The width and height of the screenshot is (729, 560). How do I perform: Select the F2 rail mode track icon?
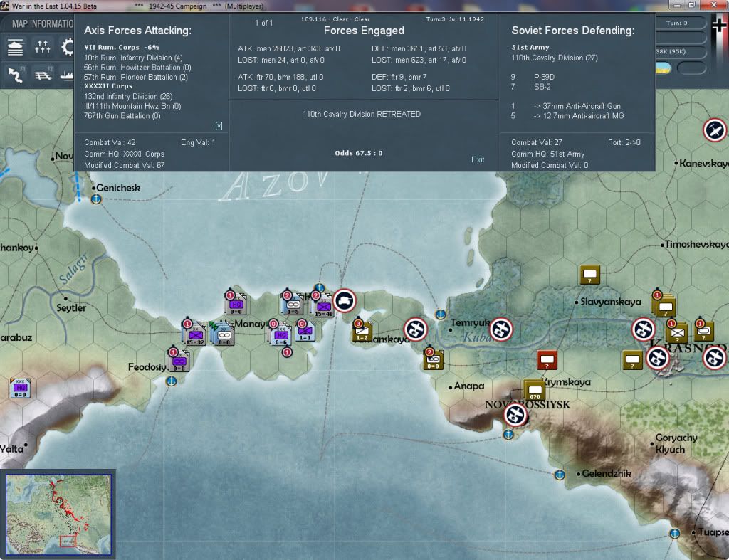click(43, 74)
